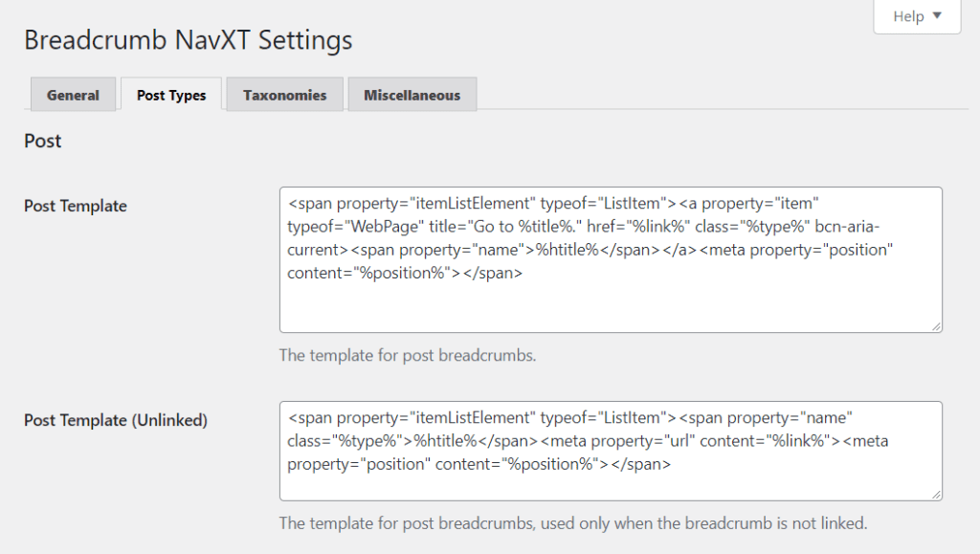Click inside the Post Template text area

(608, 258)
